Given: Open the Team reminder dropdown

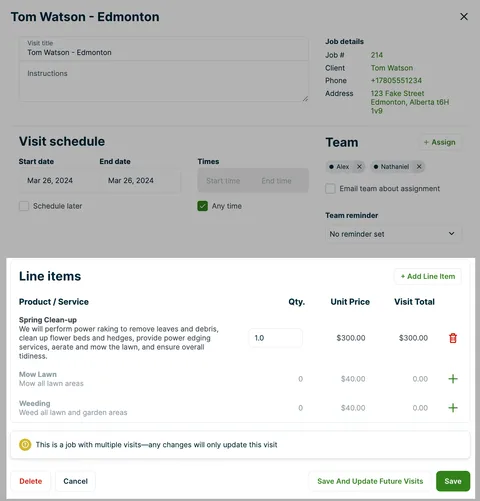Looking at the screenshot, I should tap(393, 234).
